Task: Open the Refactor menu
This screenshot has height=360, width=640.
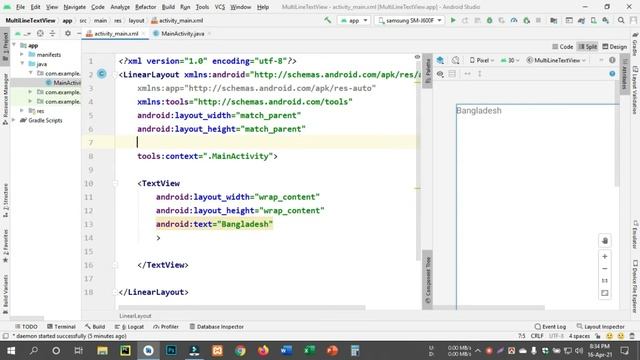Action: [x=145, y=7]
